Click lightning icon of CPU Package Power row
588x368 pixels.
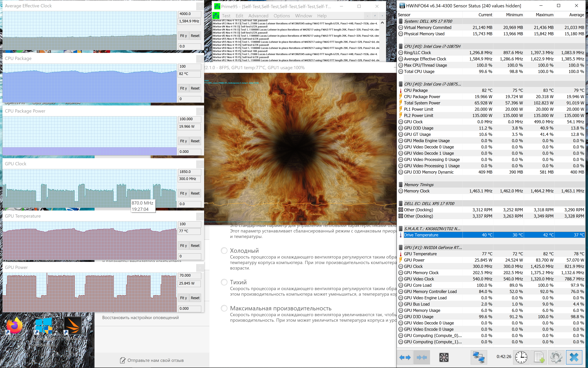[x=401, y=97]
